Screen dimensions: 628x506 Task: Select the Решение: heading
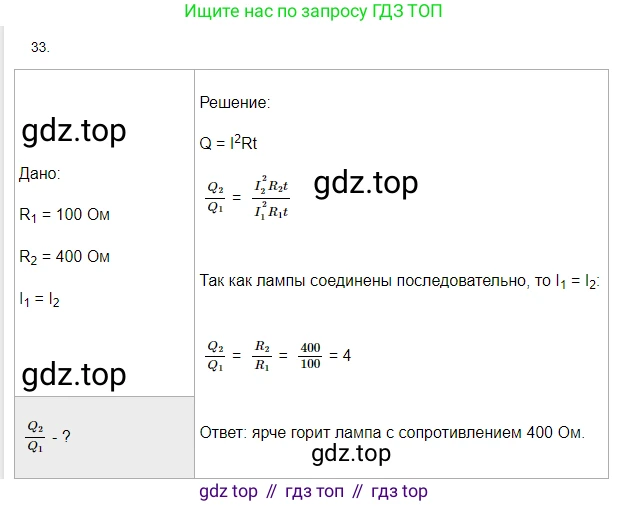click(x=235, y=102)
